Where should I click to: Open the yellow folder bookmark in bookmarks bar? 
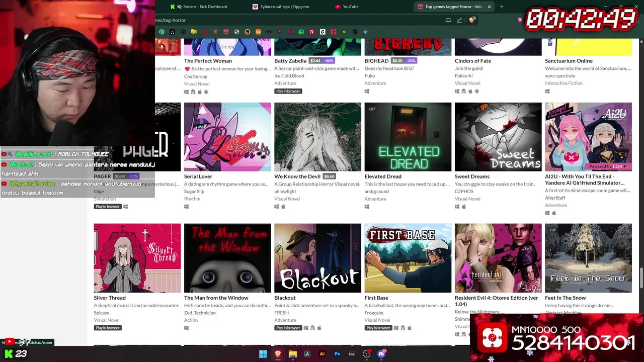[194, 32]
